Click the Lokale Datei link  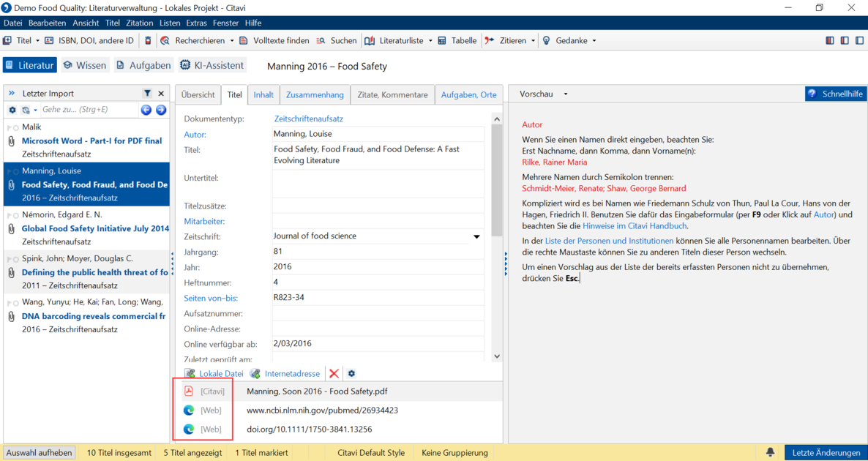tap(214, 374)
